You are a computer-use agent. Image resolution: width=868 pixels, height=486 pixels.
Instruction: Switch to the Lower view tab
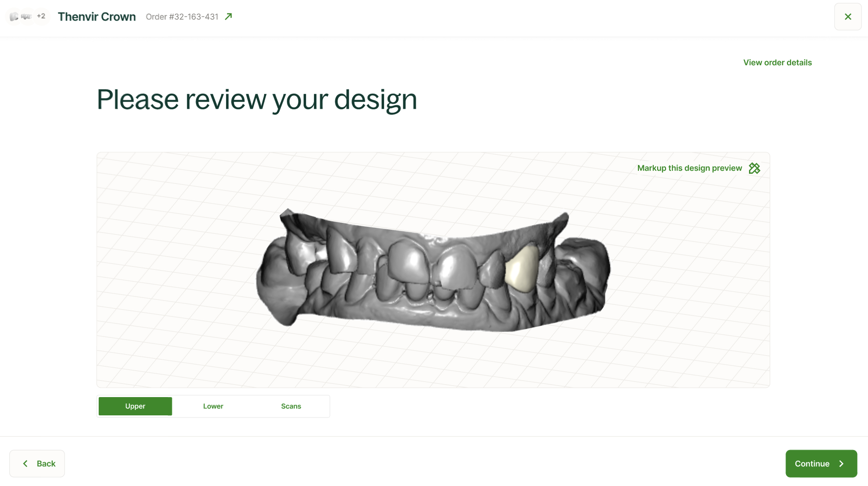click(x=213, y=406)
